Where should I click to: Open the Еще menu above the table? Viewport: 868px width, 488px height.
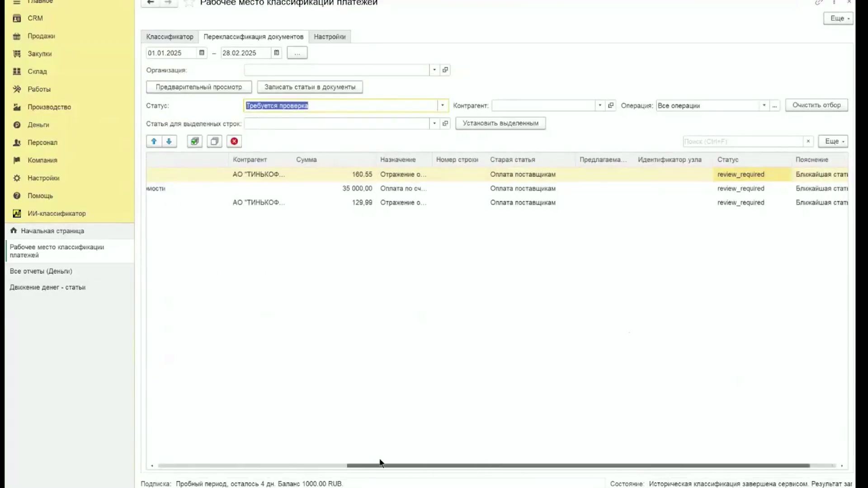833,141
